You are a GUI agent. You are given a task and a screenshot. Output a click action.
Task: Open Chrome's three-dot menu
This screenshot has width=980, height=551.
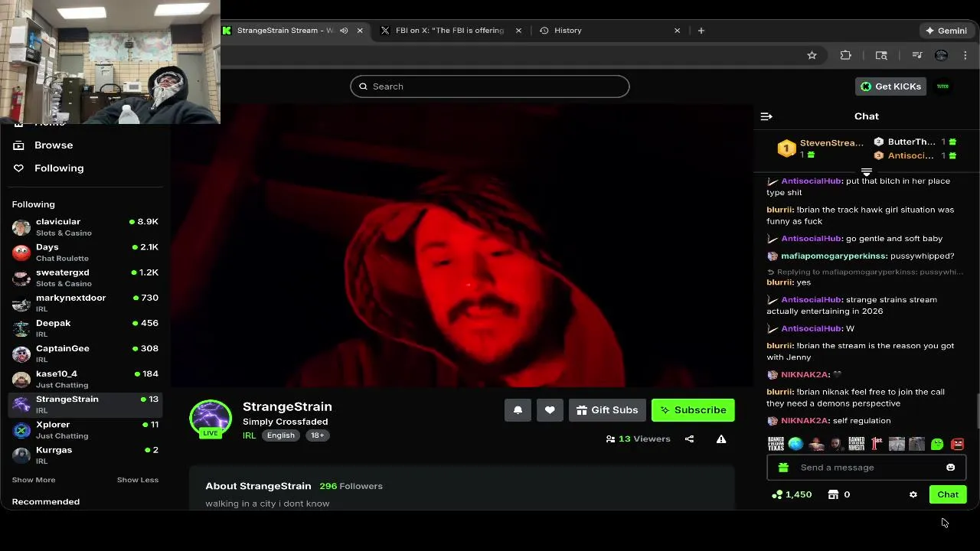click(965, 55)
